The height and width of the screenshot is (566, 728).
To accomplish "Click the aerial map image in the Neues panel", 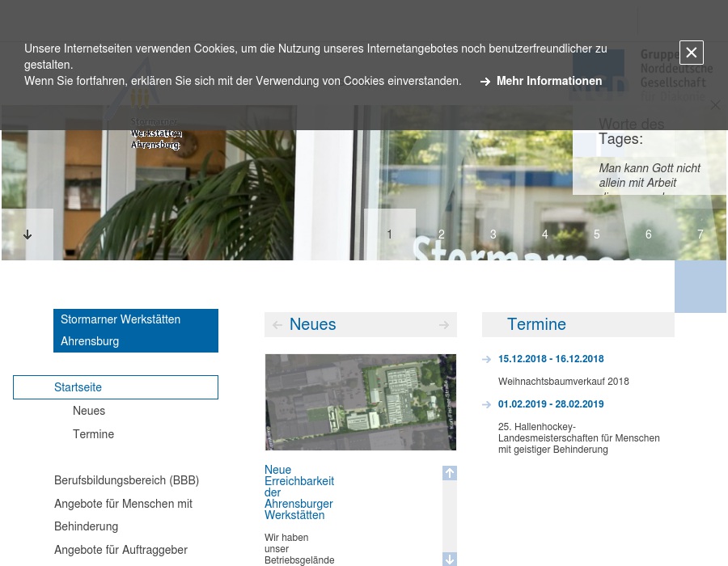I will coord(361,402).
